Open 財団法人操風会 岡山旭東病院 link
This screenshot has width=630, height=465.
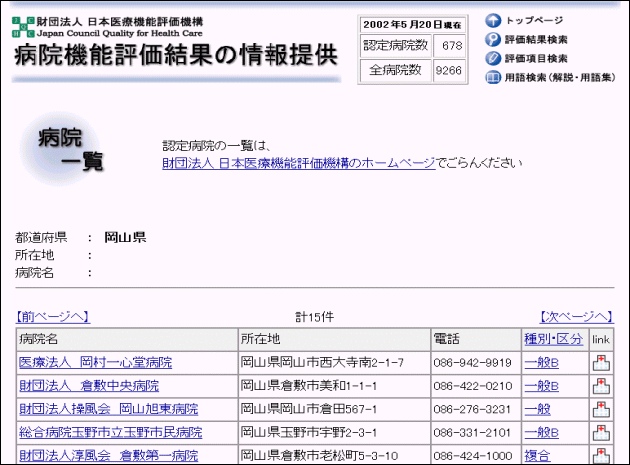click(108, 409)
